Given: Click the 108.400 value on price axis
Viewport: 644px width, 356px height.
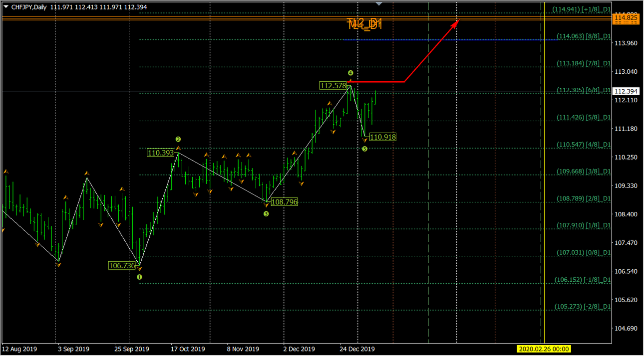Looking at the screenshot, I should pos(626,214).
